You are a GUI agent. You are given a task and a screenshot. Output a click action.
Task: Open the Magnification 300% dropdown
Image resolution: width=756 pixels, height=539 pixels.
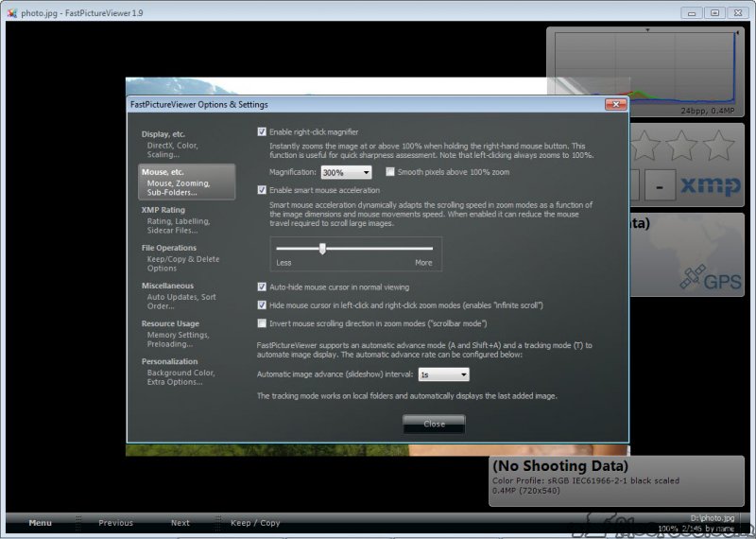point(346,172)
